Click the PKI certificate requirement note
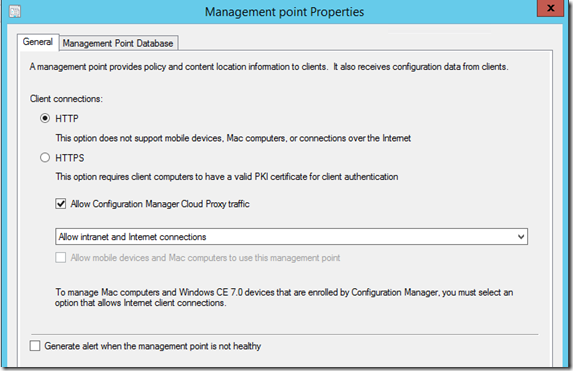This screenshot has height=371, width=573. [x=227, y=177]
